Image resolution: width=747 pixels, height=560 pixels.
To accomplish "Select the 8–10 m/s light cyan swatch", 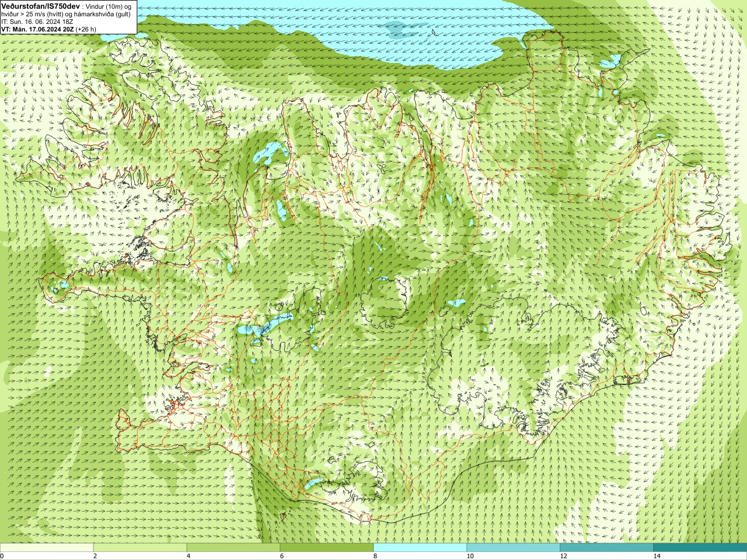I will point(420,548).
